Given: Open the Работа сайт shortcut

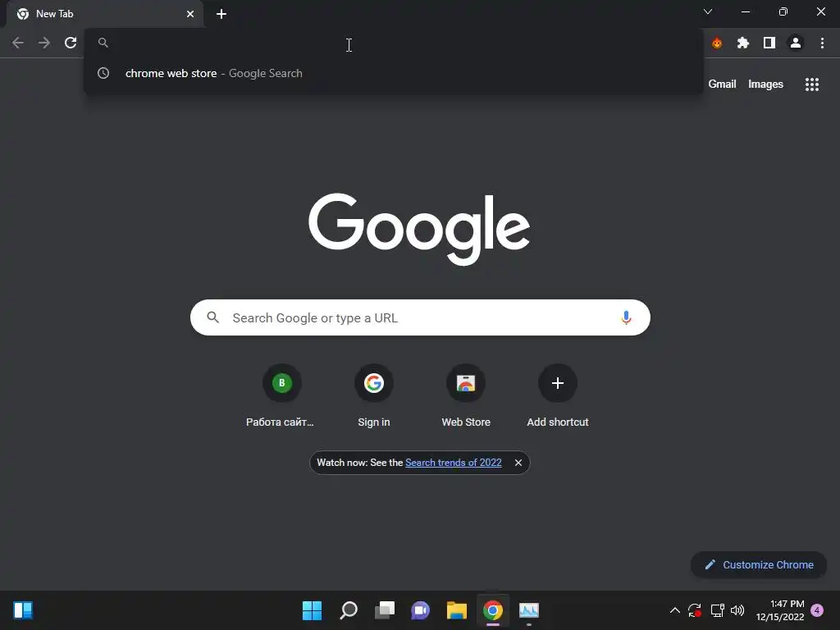Looking at the screenshot, I should (x=282, y=396).
